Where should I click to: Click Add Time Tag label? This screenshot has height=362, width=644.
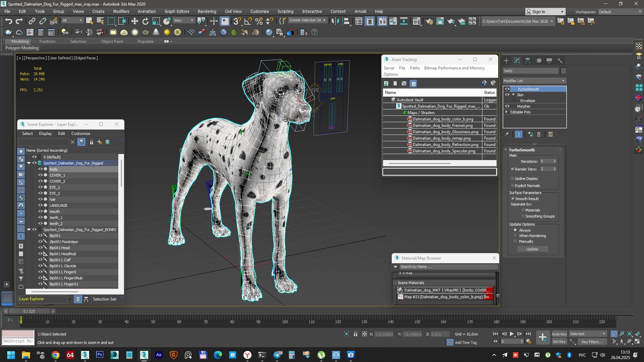pos(466,342)
